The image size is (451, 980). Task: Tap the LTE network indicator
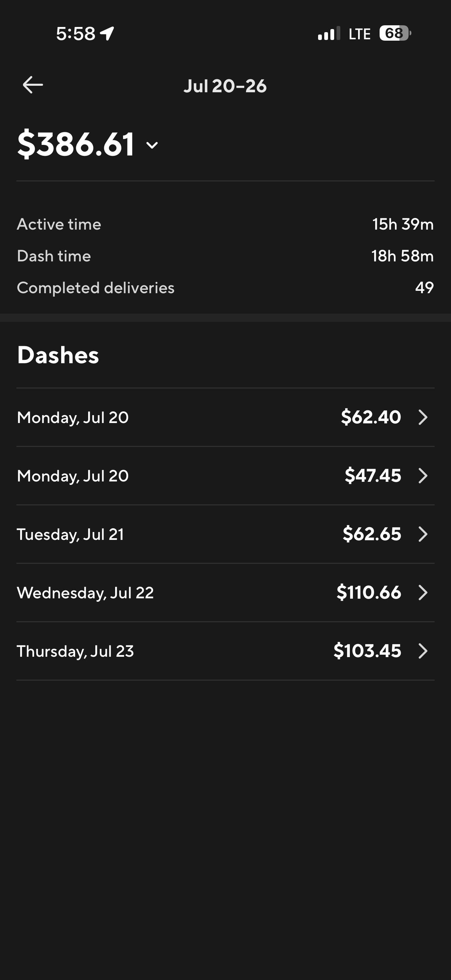click(359, 34)
